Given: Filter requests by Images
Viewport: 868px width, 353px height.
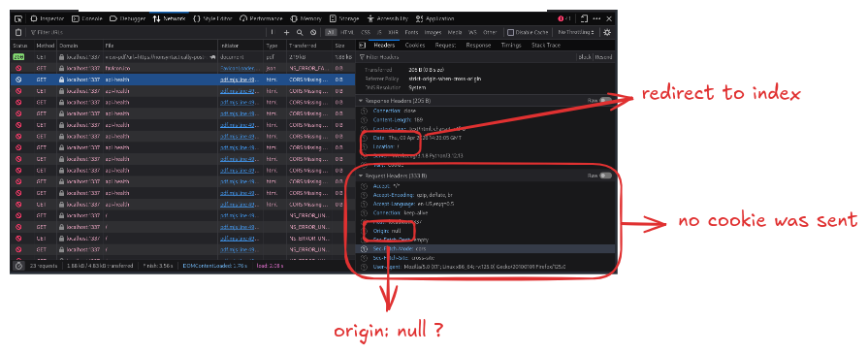Looking at the screenshot, I should click(x=433, y=33).
